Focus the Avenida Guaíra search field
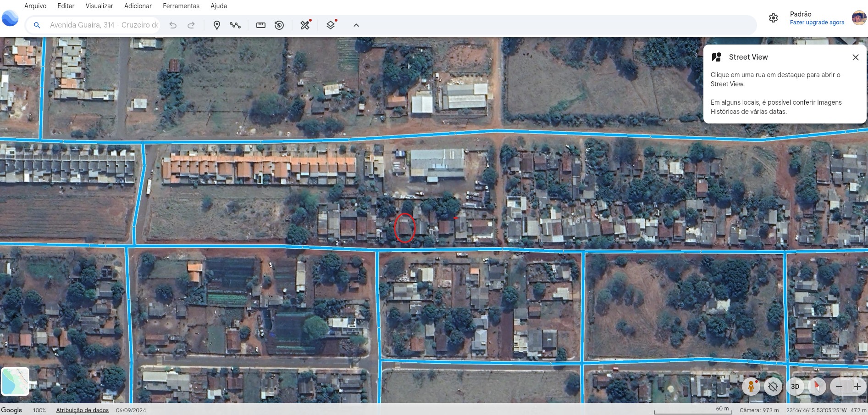This screenshot has width=868, height=415. click(104, 25)
